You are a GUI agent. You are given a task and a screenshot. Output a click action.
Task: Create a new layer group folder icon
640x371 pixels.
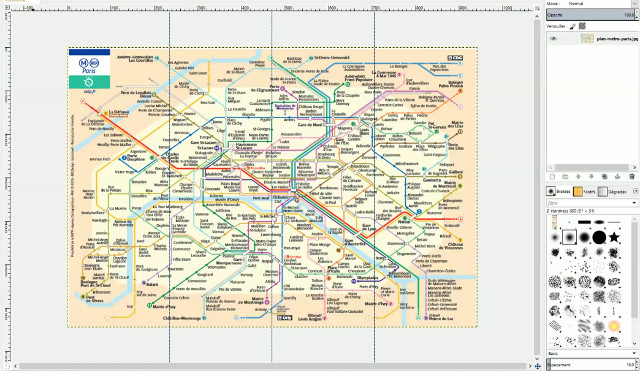[x=565, y=177]
